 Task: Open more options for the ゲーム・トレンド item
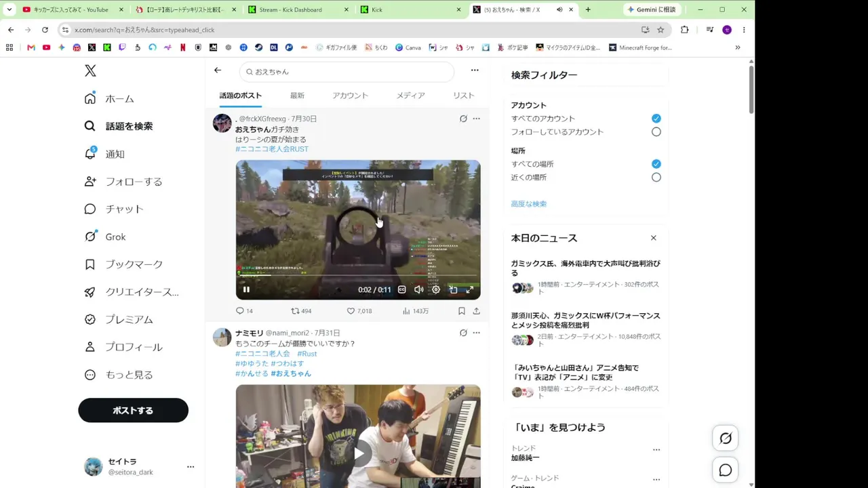click(x=656, y=479)
